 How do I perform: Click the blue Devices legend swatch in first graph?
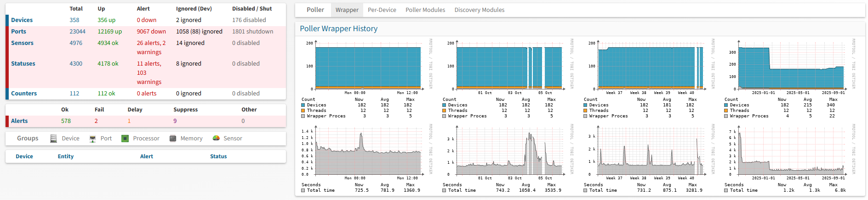click(x=303, y=105)
